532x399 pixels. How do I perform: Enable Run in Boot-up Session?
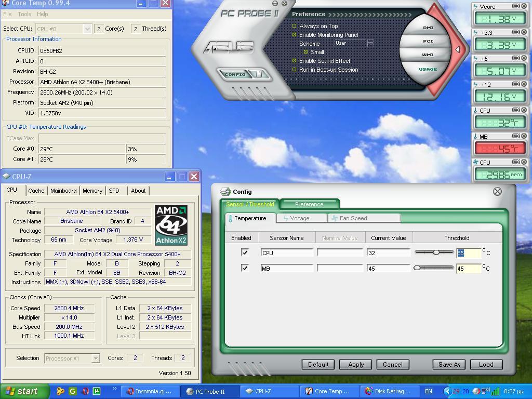[x=294, y=70]
